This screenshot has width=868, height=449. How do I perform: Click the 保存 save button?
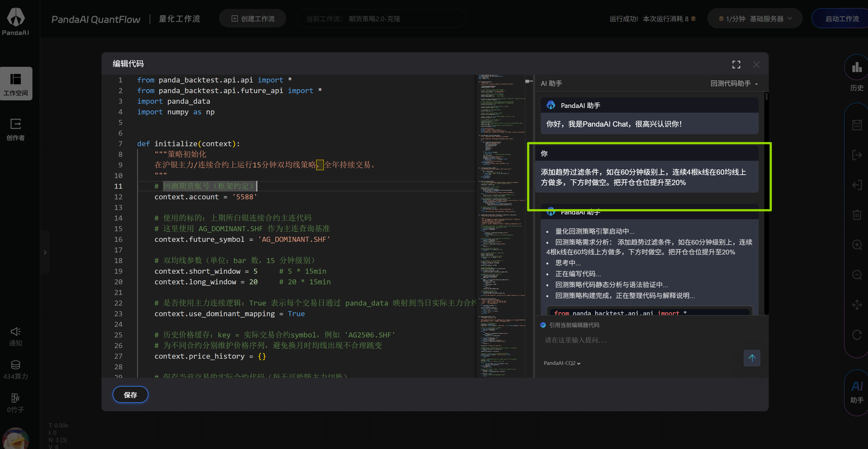pos(130,395)
